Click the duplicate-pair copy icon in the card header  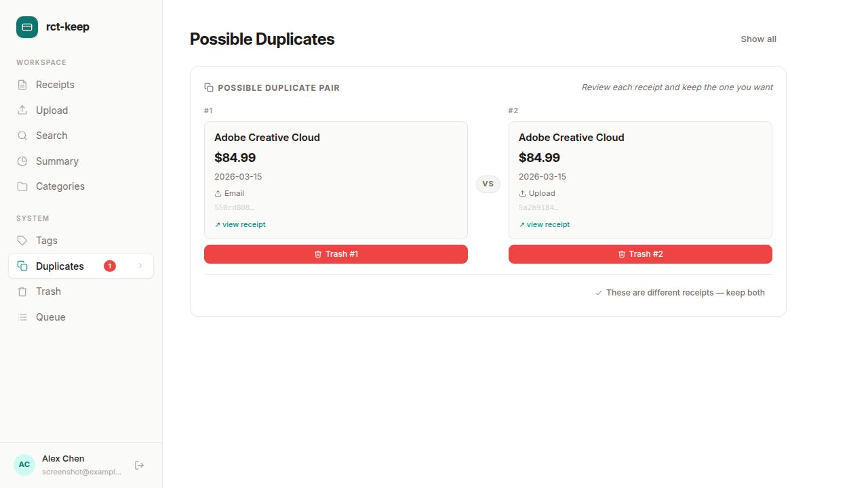click(208, 87)
